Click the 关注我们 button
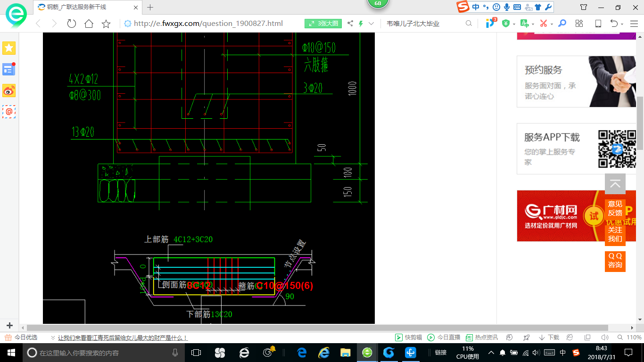Screen dimensions: 644x362 615,236
